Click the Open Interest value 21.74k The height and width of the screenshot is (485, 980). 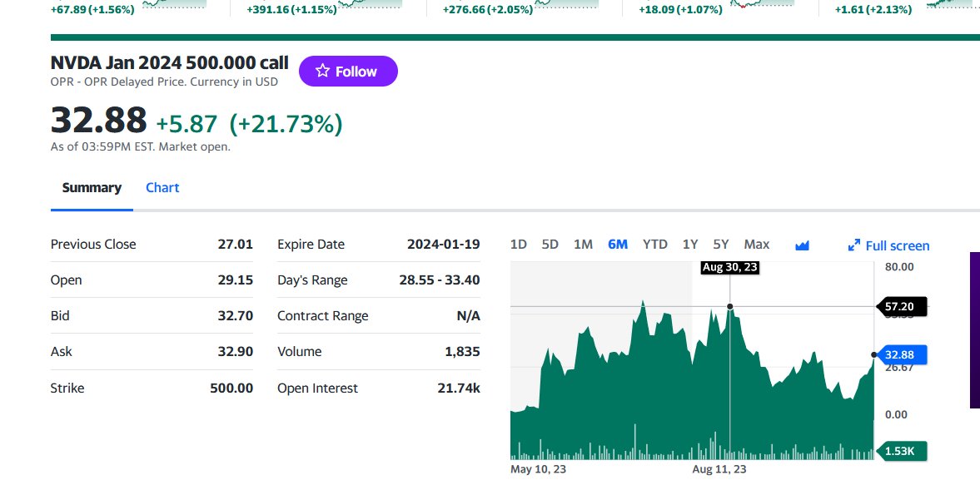[x=460, y=388]
